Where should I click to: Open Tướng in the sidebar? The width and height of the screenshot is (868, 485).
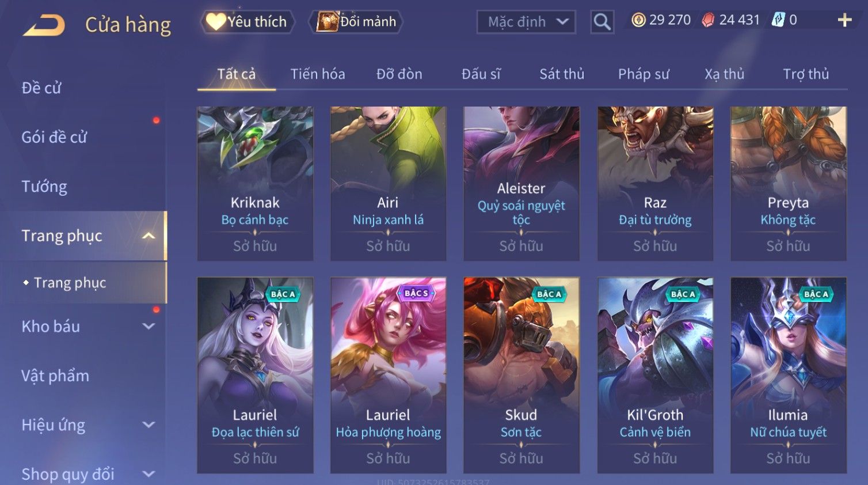44,187
